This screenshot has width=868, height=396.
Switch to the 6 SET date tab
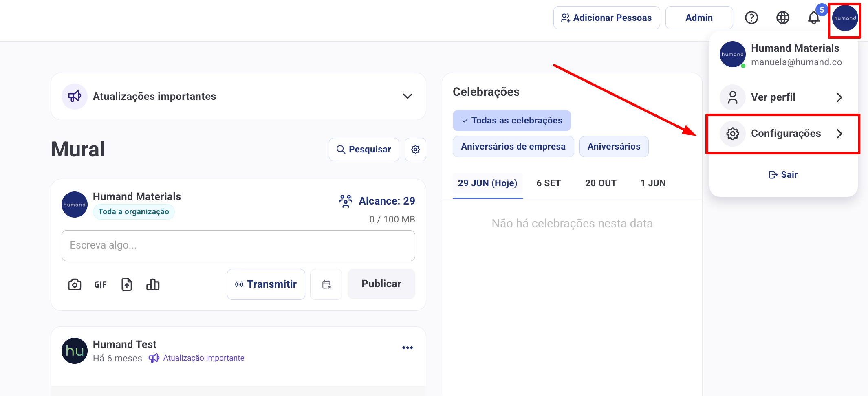pos(549,183)
